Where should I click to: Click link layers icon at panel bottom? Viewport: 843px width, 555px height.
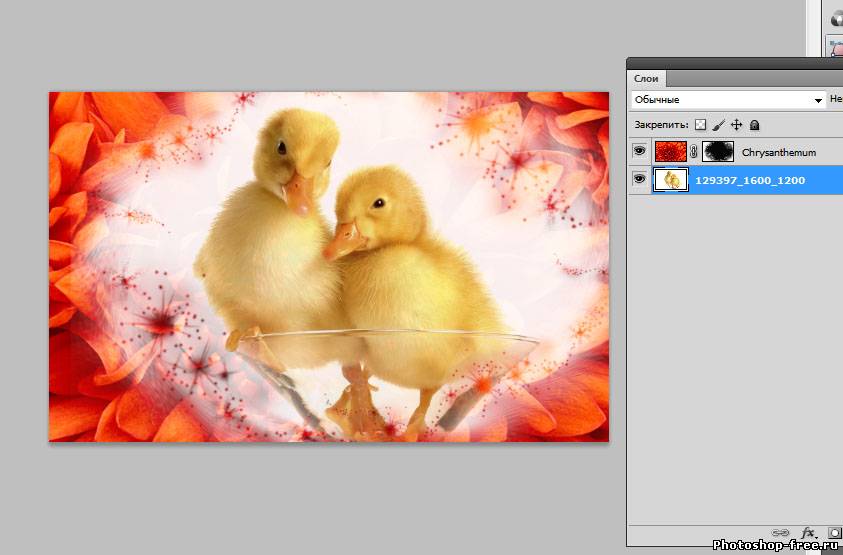[x=781, y=533]
